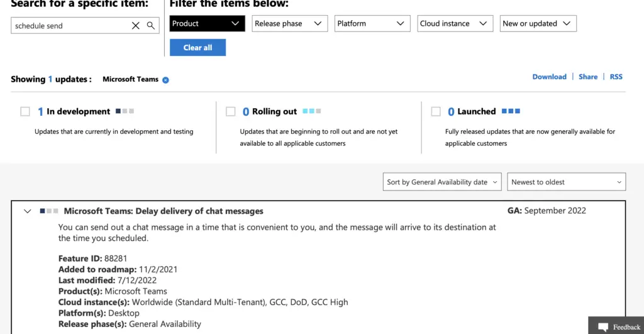
Task: Remove the Microsoft Teams filter tag
Action: pos(165,80)
